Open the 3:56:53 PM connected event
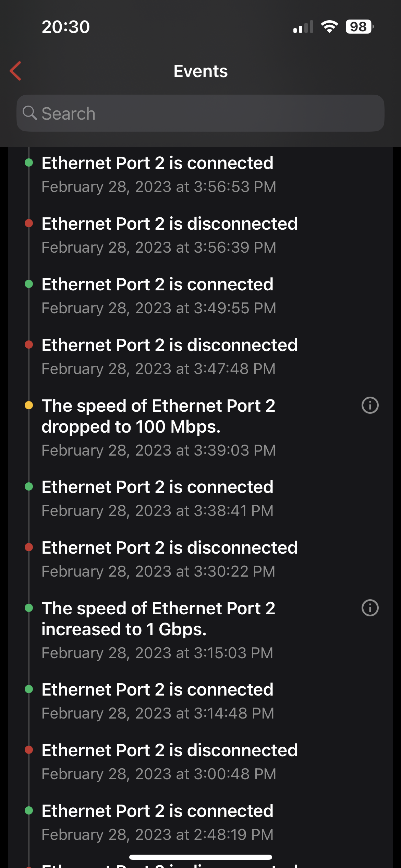 [158, 174]
